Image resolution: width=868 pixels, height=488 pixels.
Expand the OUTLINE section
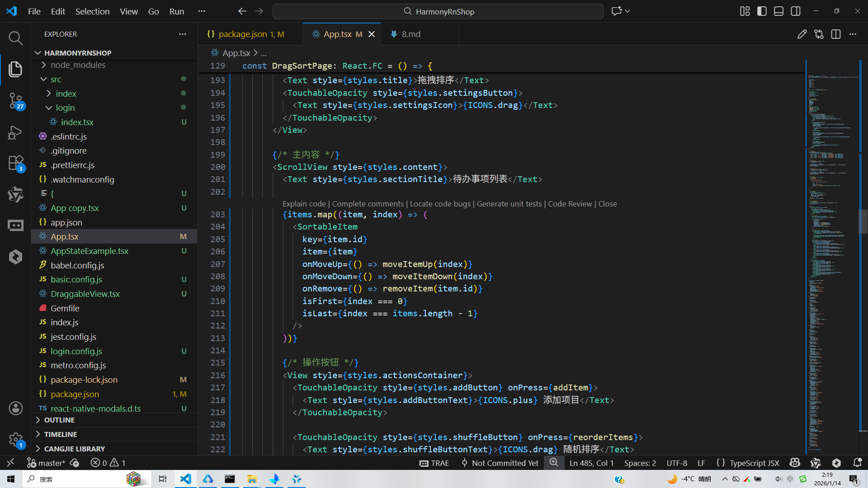tap(59, 420)
